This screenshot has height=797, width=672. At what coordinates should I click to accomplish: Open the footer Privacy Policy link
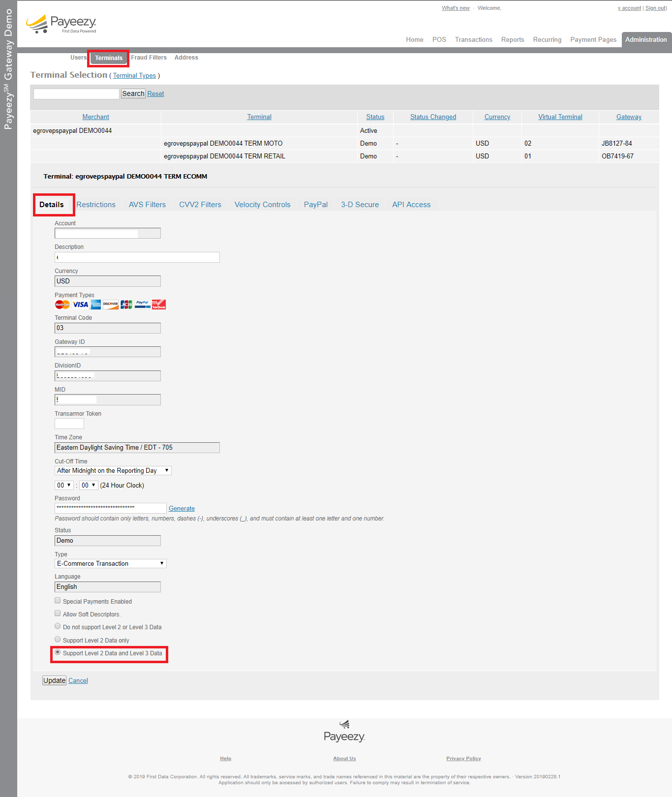coord(463,759)
